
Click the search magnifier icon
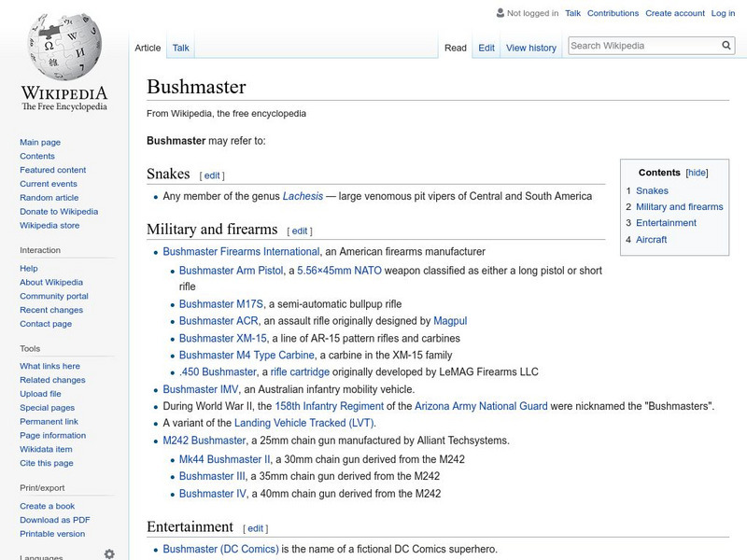tap(726, 46)
